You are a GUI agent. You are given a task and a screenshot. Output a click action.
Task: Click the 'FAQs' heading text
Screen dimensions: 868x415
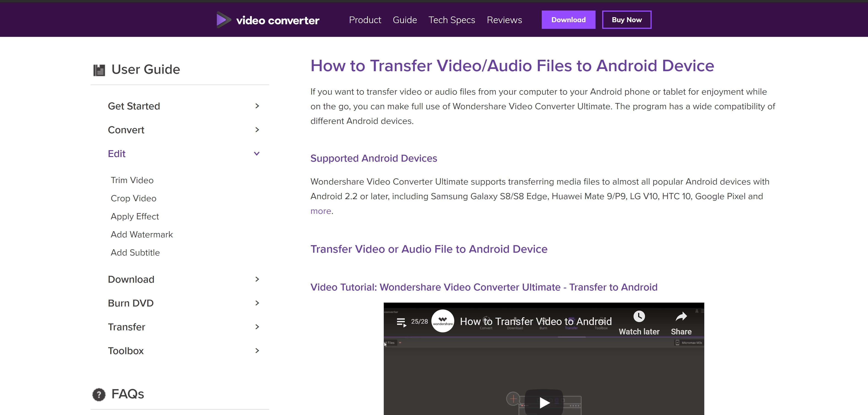(x=128, y=394)
